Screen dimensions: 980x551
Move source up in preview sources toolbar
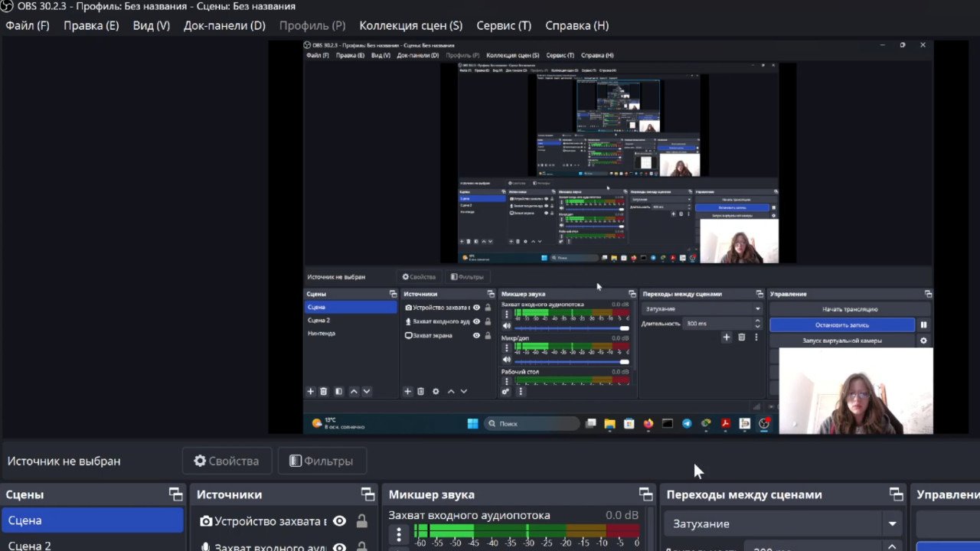point(451,391)
